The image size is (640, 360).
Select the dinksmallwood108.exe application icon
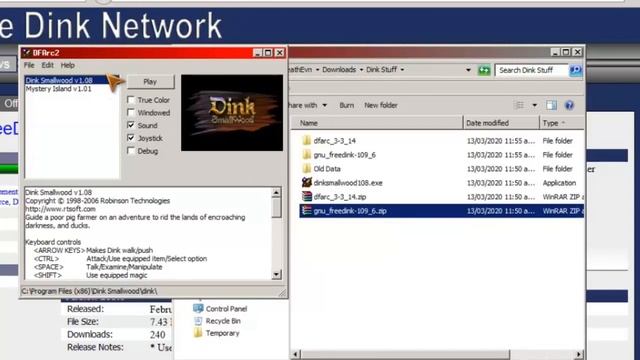307,182
